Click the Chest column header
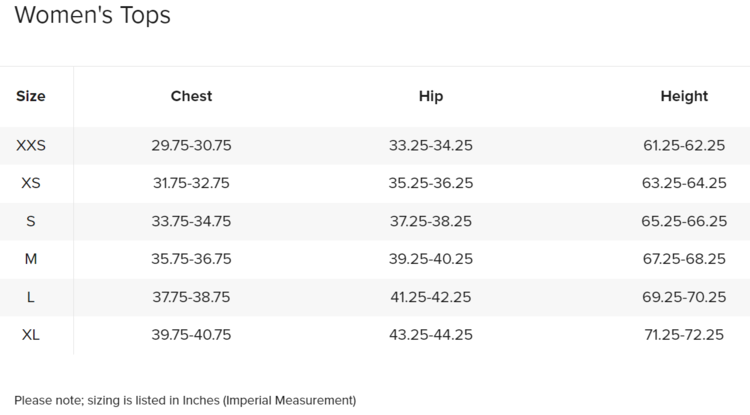 coord(191,97)
